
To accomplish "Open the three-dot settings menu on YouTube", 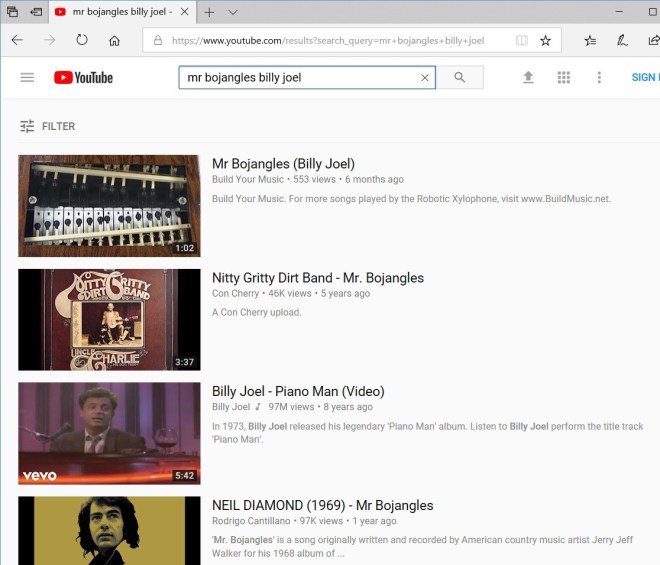I will click(599, 77).
